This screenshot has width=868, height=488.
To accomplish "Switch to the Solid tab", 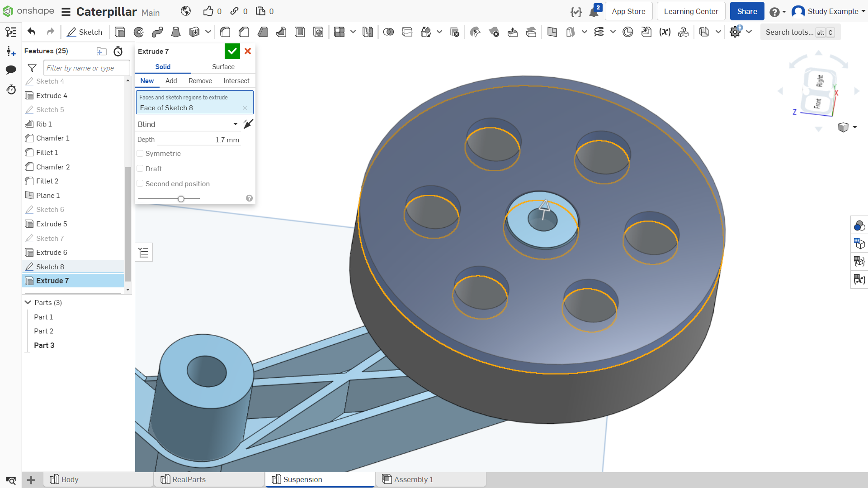I will point(163,67).
